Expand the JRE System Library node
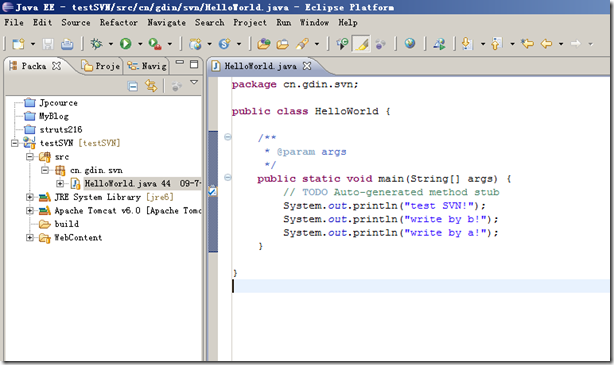The height and width of the screenshot is (365, 614). pyautogui.click(x=30, y=197)
